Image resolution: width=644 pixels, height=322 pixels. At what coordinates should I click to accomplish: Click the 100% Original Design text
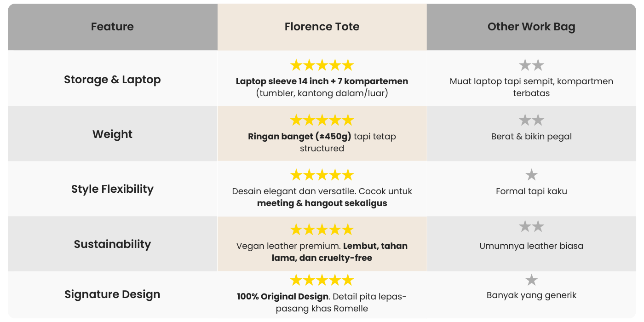point(282,296)
